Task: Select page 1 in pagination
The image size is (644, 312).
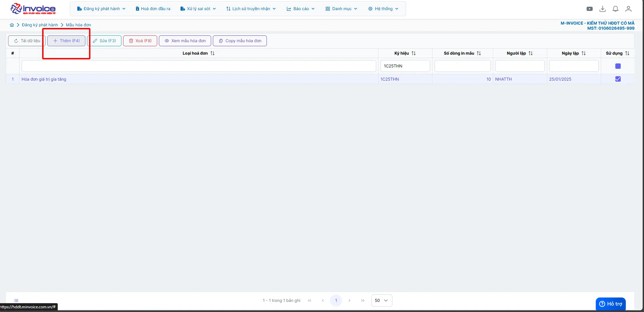Action: 336,301
